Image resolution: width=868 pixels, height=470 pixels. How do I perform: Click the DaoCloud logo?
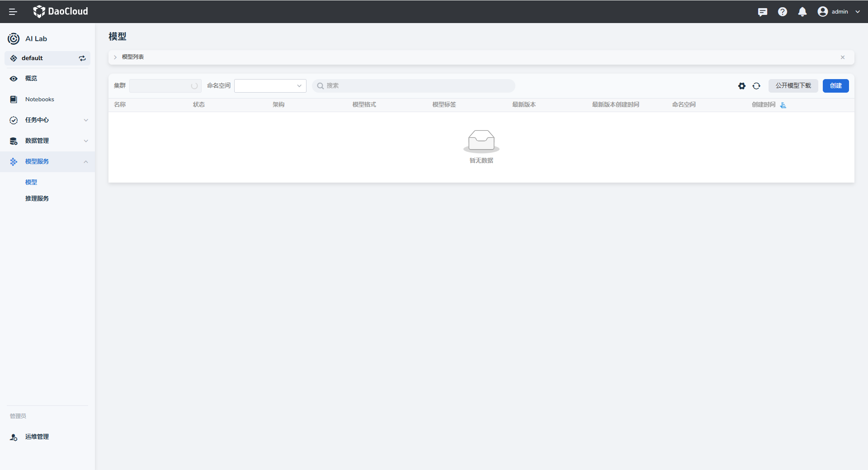click(x=61, y=12)
